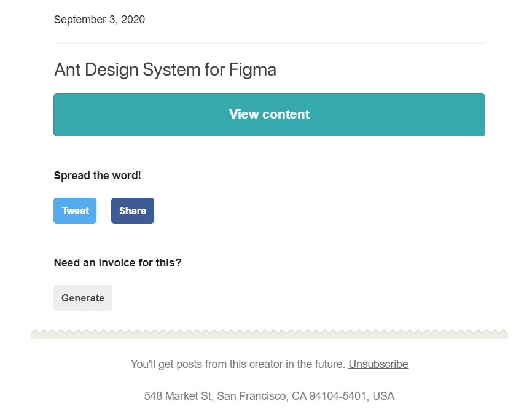532x420 pixels.
Task: Click the 'You'll get posts from this creator' text
Action: pyautogui.click(x=238, y=364)
